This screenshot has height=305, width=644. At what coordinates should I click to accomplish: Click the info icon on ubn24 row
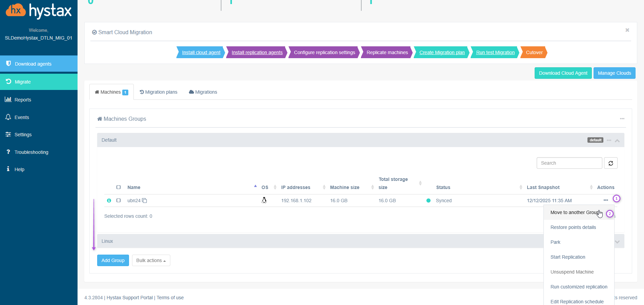pos(109,201)
